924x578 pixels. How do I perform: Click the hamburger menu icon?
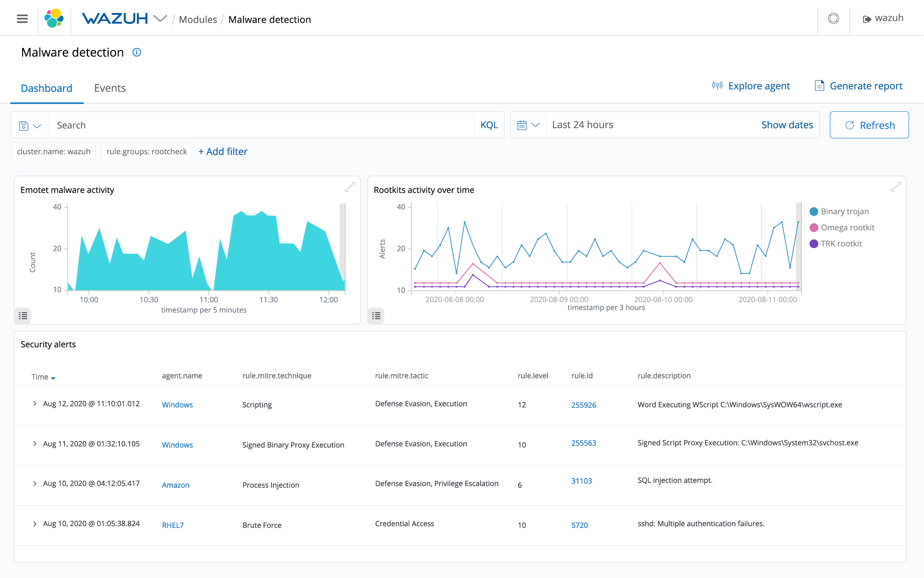(22, 18)
